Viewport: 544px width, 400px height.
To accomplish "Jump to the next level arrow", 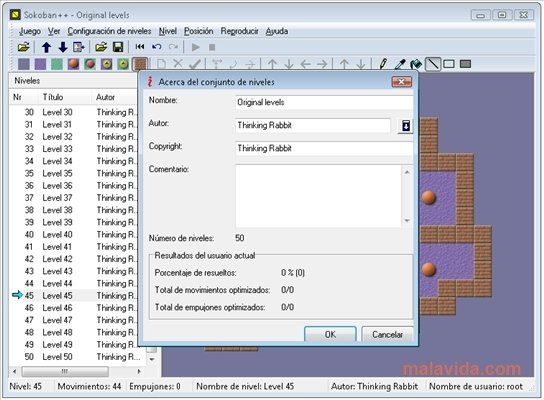I will coord(62,47).
